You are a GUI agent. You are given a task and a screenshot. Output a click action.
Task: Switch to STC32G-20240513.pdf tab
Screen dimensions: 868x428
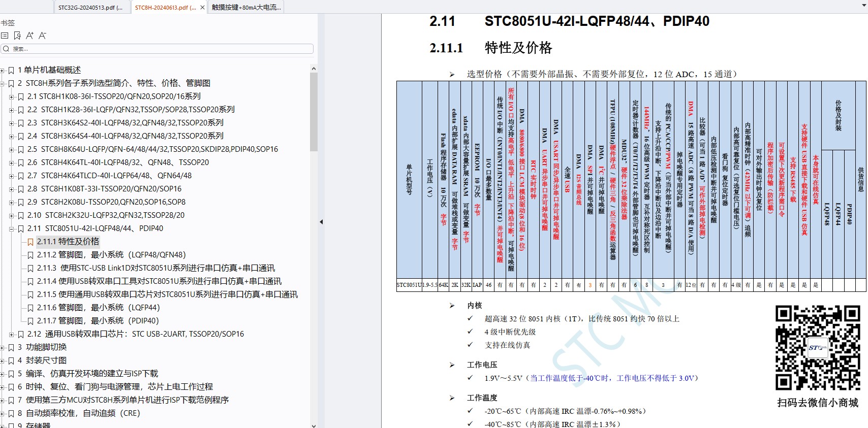point(91,7)
